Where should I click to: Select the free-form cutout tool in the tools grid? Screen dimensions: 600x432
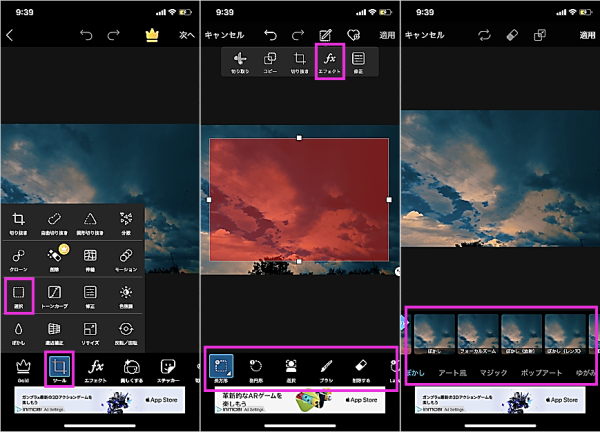[54, 223]
